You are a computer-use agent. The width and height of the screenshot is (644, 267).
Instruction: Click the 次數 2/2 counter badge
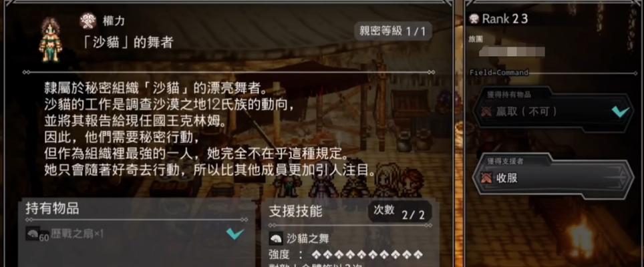pos(400,212)
